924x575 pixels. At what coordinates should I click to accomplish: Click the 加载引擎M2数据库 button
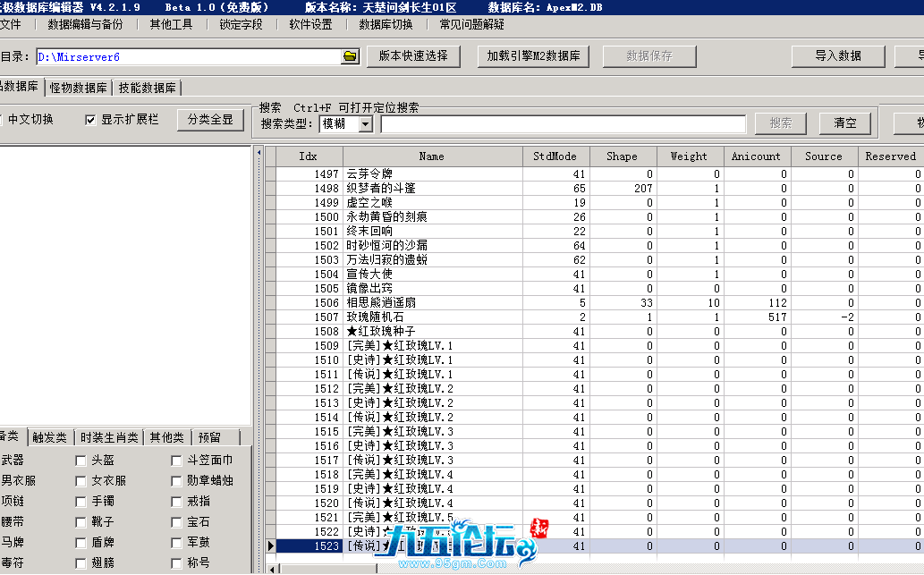[533, 55]
